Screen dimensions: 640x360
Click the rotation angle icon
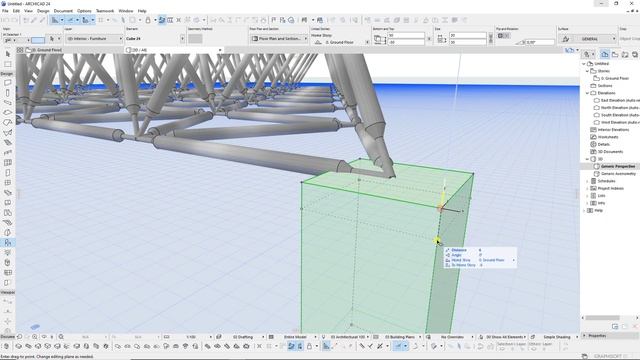520,42
